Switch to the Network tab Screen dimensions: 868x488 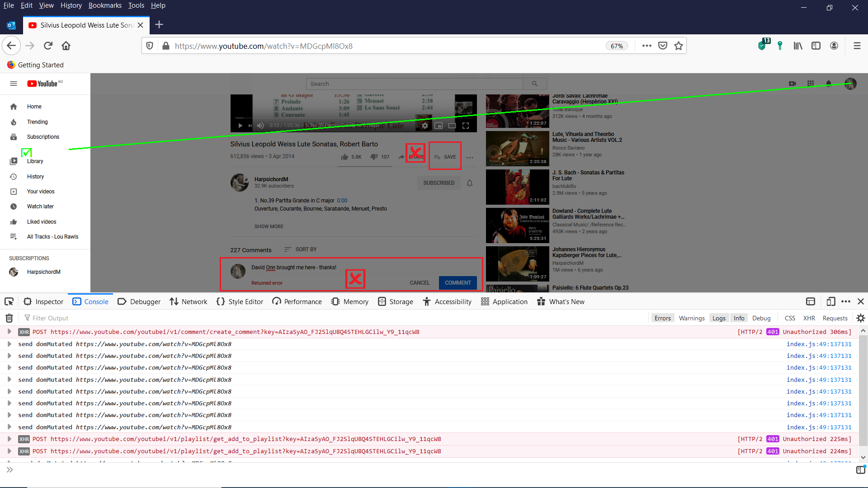(189, 301)
